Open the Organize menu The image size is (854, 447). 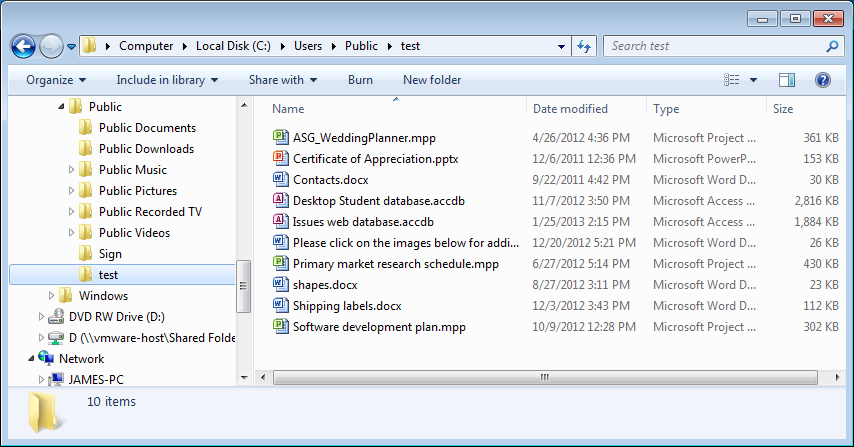tap(56, 80)
